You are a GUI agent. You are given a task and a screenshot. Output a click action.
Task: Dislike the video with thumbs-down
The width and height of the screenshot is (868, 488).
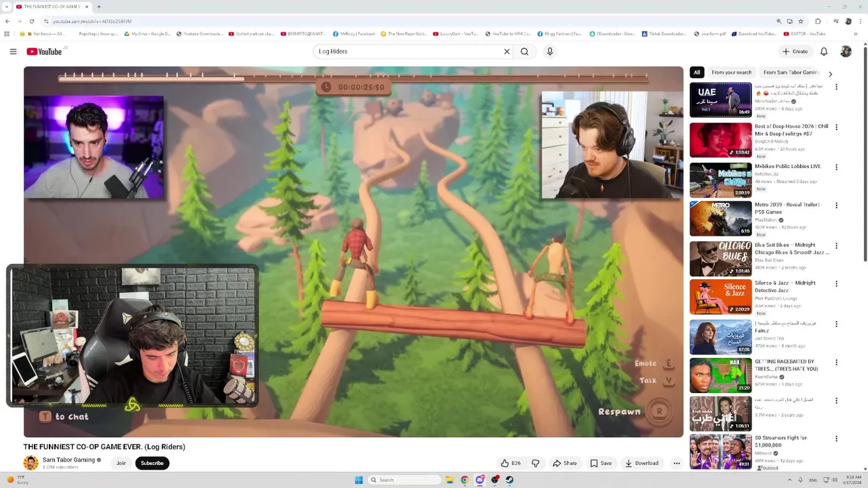click(x=536, y=463)
